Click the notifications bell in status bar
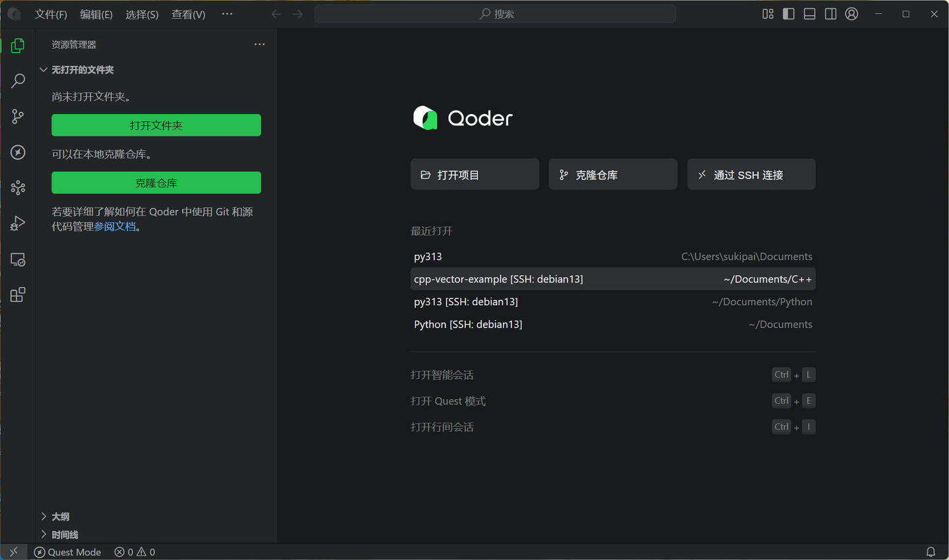Screen dimensions: 949x560 pyautogui.click(x=931, y=552)
